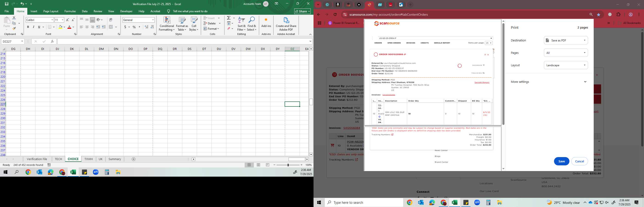Open the Page Layout ribbon tab
The image size is (644, 207).
pos(51,11)
